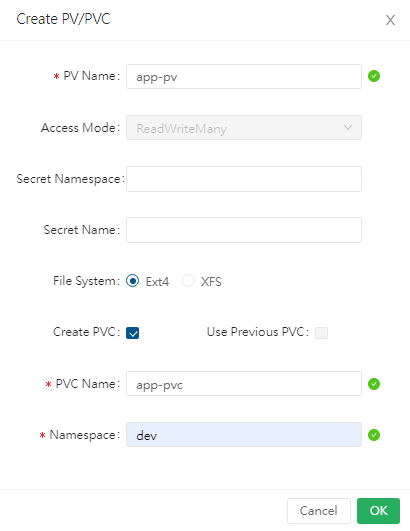Click into the Secret Namespace field
410x531 pixels.
(244, 179)
